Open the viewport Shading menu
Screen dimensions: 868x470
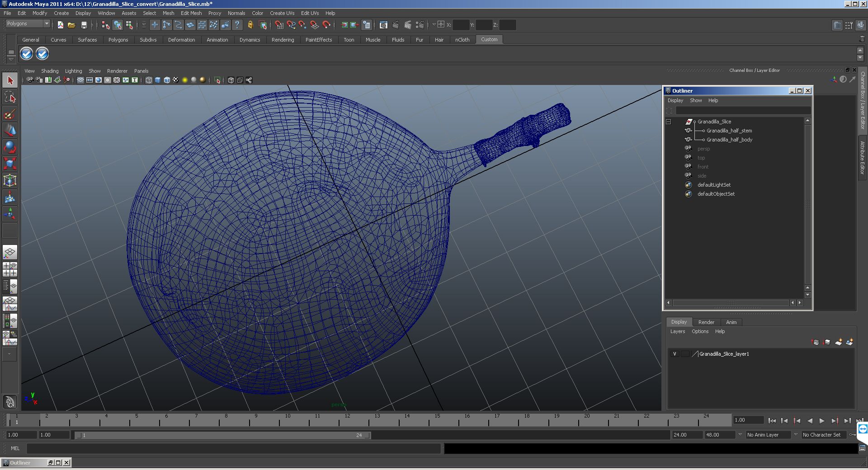50,71
